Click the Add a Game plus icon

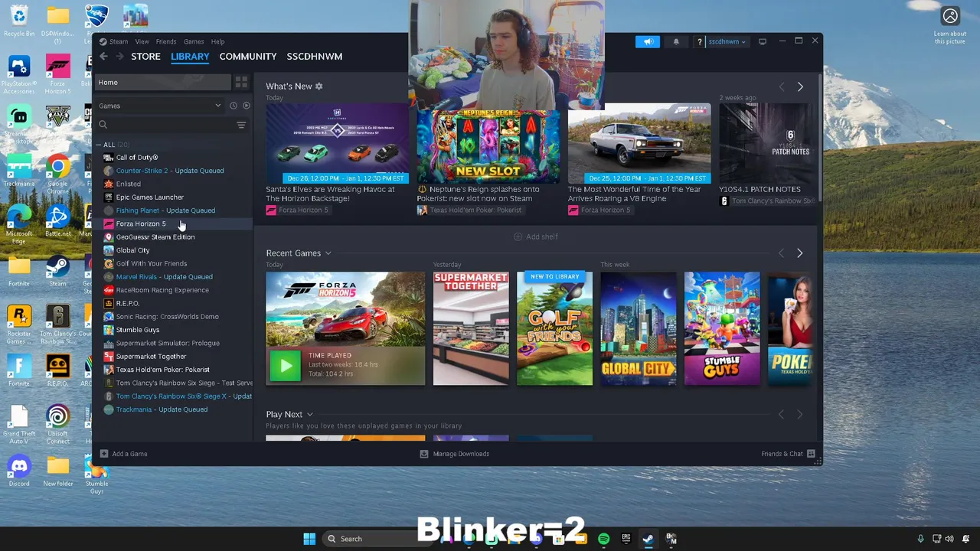coord(104,454)
